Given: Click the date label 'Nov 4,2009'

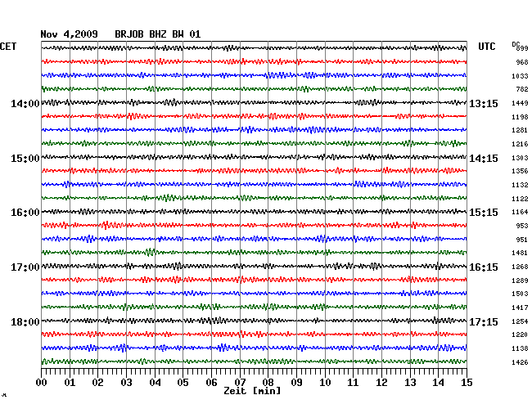Looking at the screenshot, I should pos(70,34).
